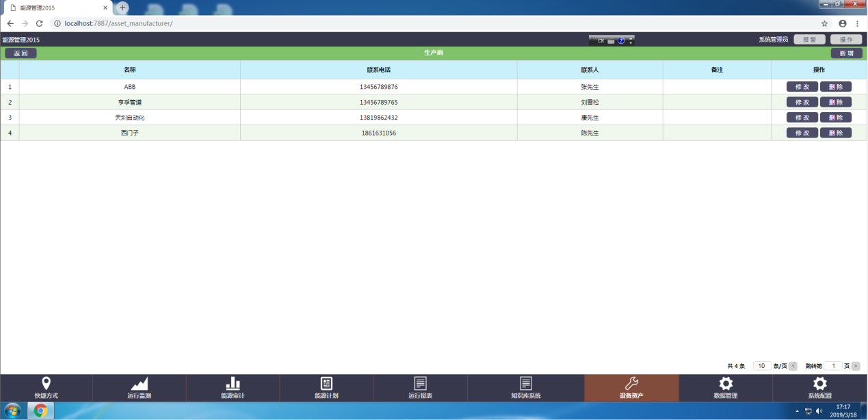Open 能源计划 document icon
The height and width of the screenshot is (420, 868).
point(326,384)
